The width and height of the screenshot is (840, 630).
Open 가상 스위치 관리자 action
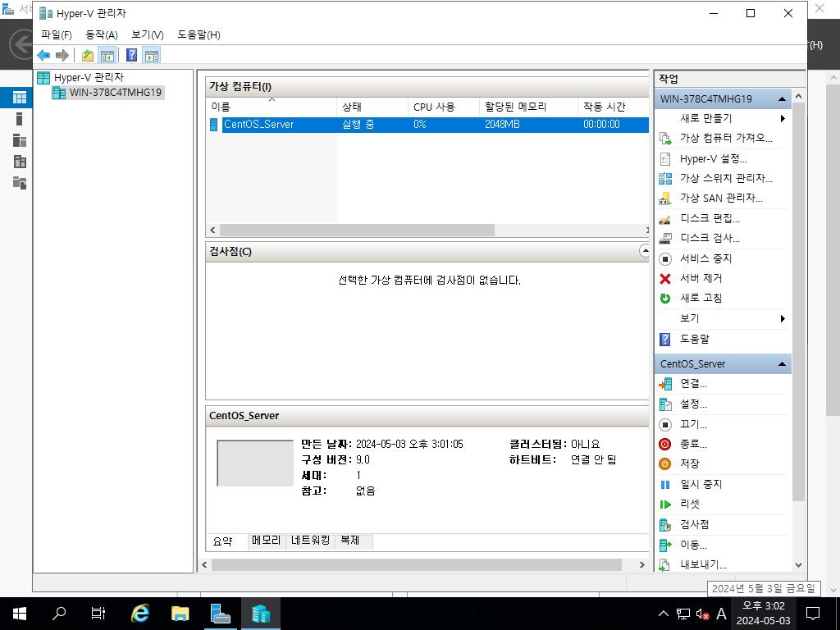pyautogui.click(x=726, y=178)
